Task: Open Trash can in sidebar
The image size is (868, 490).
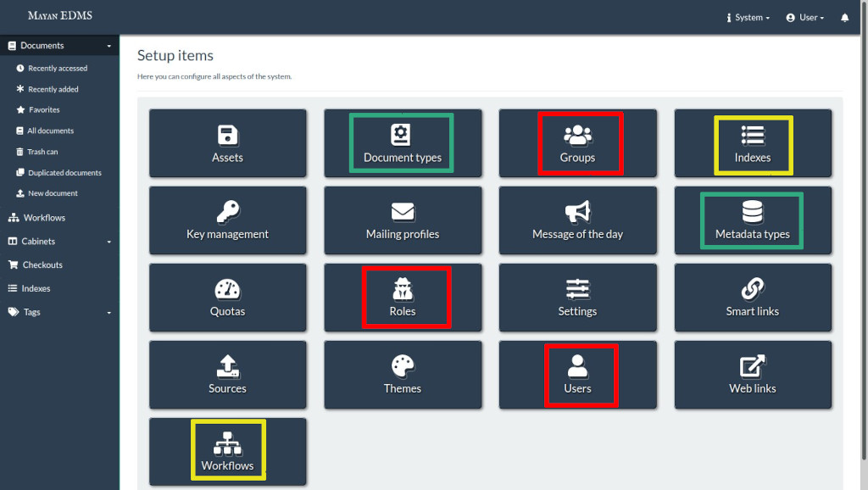Action: tap(42, 152)
